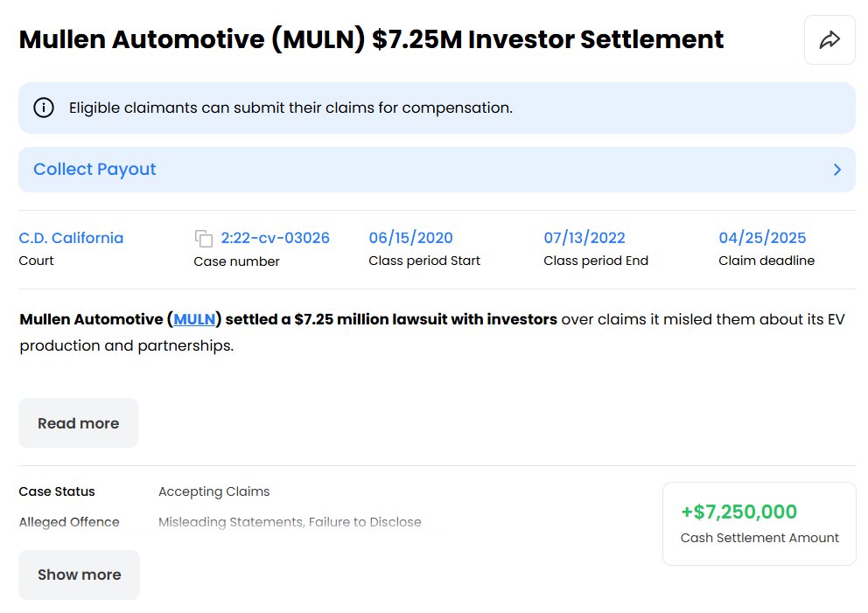Click the +$7,250,000 settlement amount
This screenshot has width=868, height=613.
pyautogui.click(x=739, y=512)
